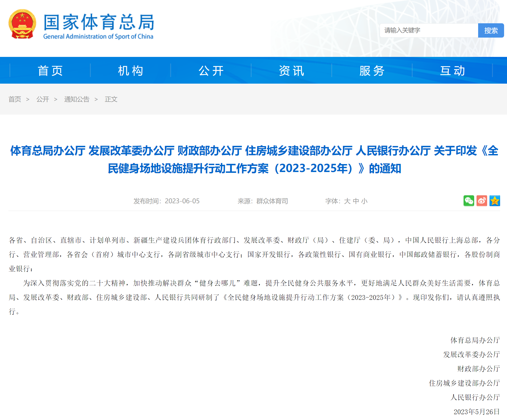Click the 发布时间: 2023-06-05 text

[x=166, y=201]
